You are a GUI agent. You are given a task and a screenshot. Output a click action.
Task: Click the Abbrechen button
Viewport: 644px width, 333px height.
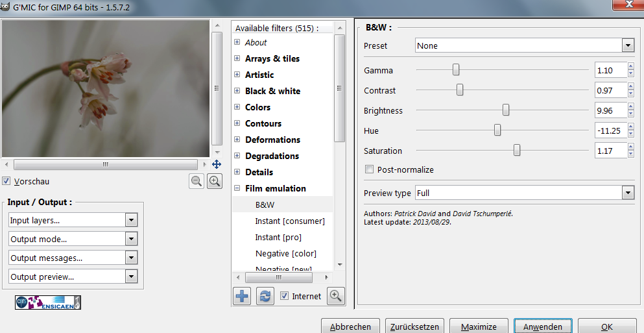[x=350, y=327]
